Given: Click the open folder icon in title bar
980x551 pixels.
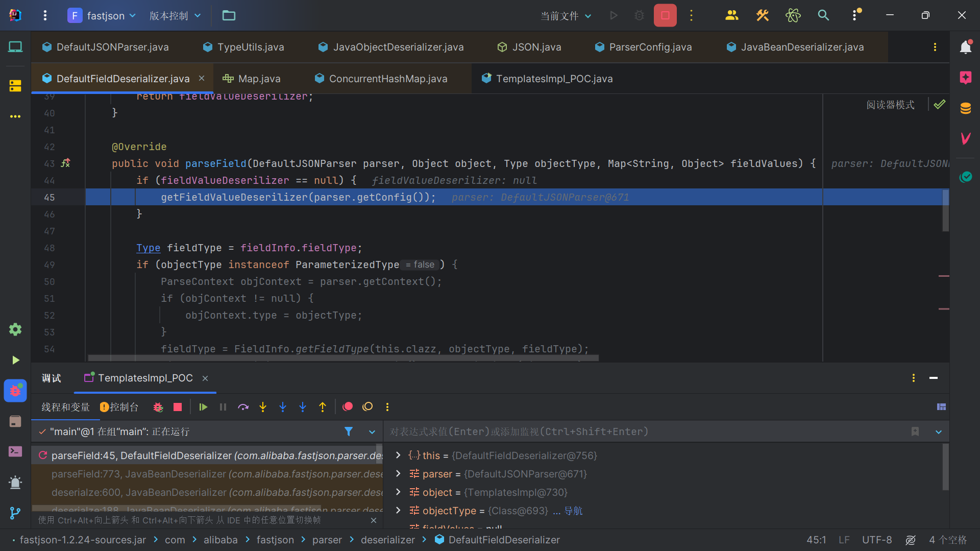Looking at the screenshot, I should click(229, 15).
